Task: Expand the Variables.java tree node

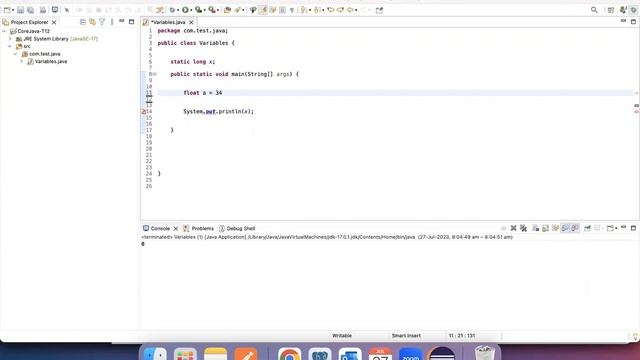Action: [22, 61]
